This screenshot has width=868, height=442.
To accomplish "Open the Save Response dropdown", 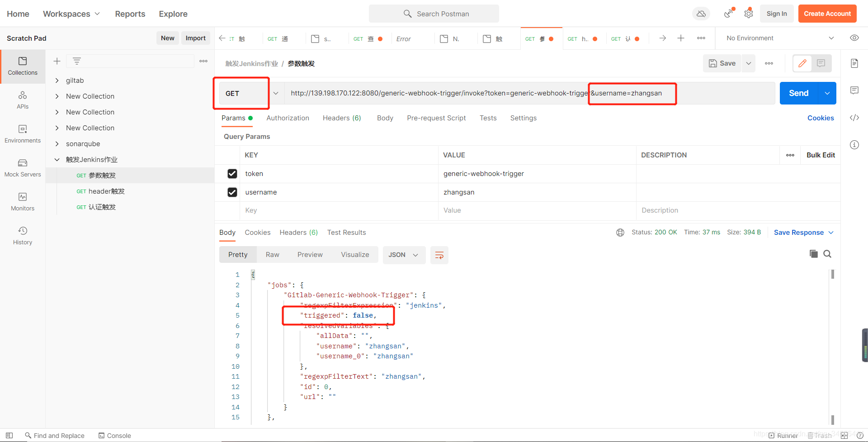I will pyautogui.click(x=804, y=233).
